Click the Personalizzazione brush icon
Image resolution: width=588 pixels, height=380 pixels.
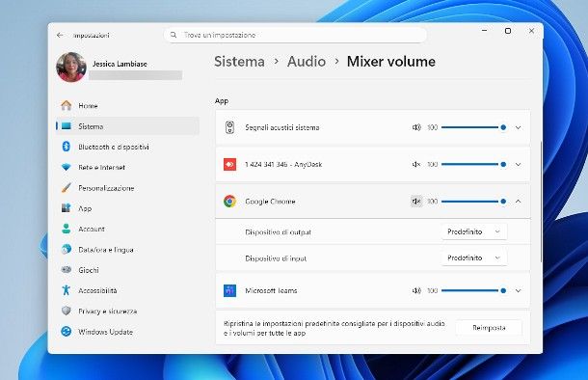tap(66, 188)
